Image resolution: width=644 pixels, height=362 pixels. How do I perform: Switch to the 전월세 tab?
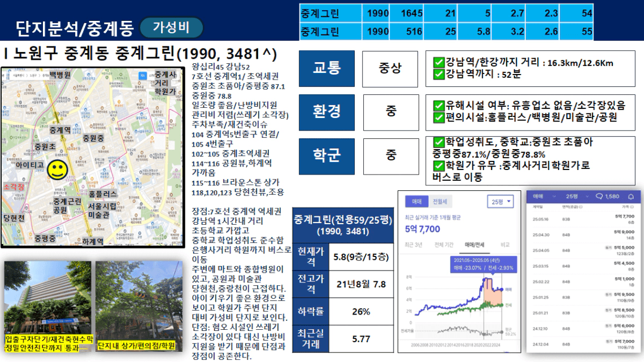440,201
